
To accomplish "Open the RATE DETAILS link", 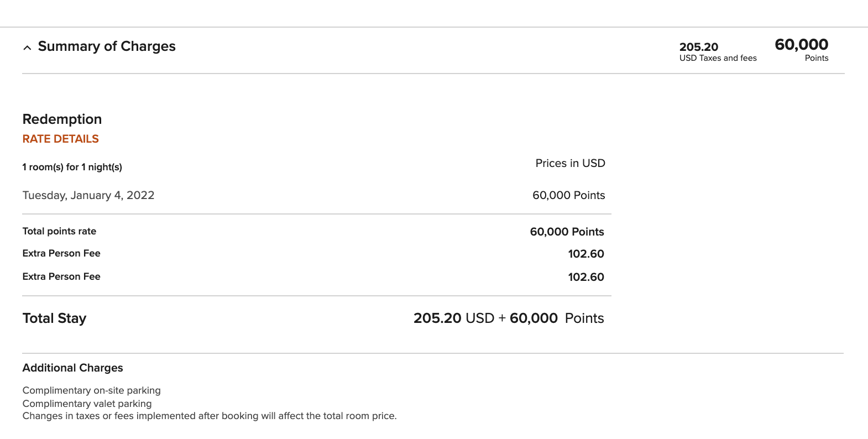I will point(61,139).
